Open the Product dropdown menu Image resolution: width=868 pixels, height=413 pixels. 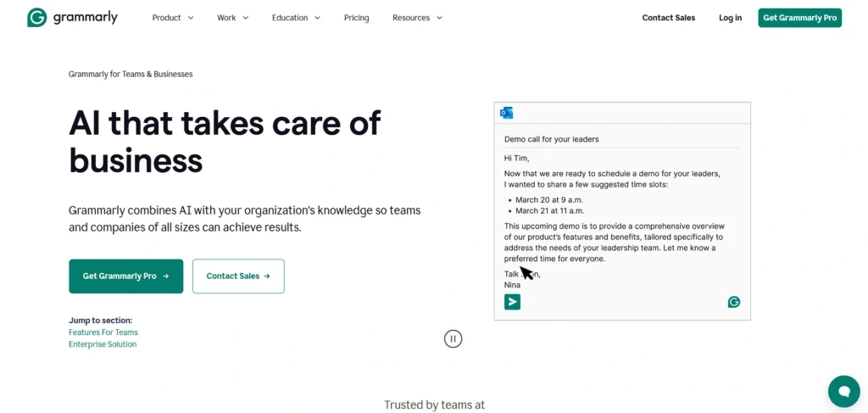[173, 18]
